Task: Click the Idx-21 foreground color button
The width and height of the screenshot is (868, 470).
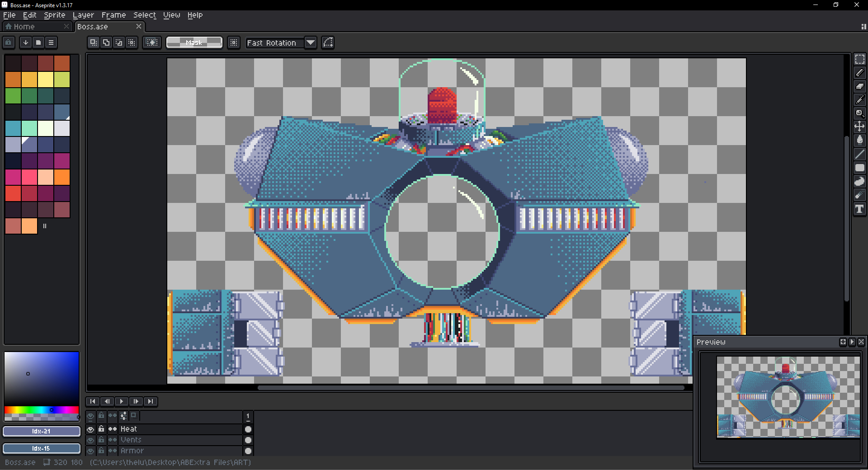Action: coord(41,431)
